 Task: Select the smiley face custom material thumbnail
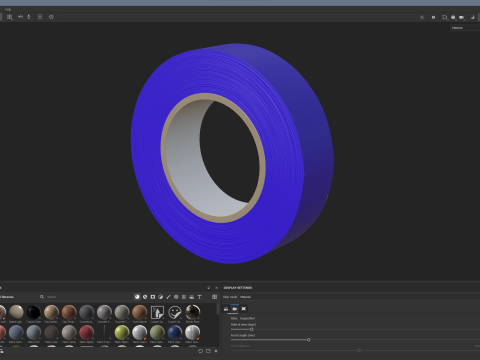click(175, 313)
